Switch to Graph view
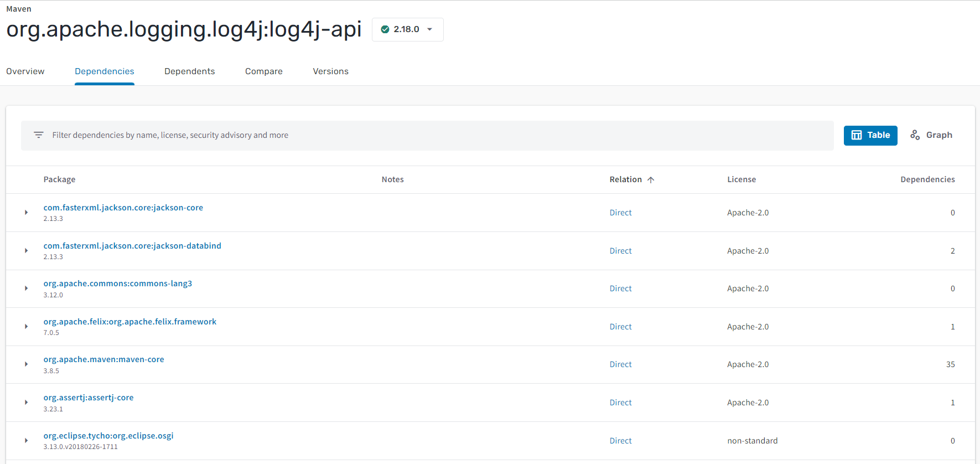Image resolution: width=980 pixels, height=464 pixels. point(931,135)
